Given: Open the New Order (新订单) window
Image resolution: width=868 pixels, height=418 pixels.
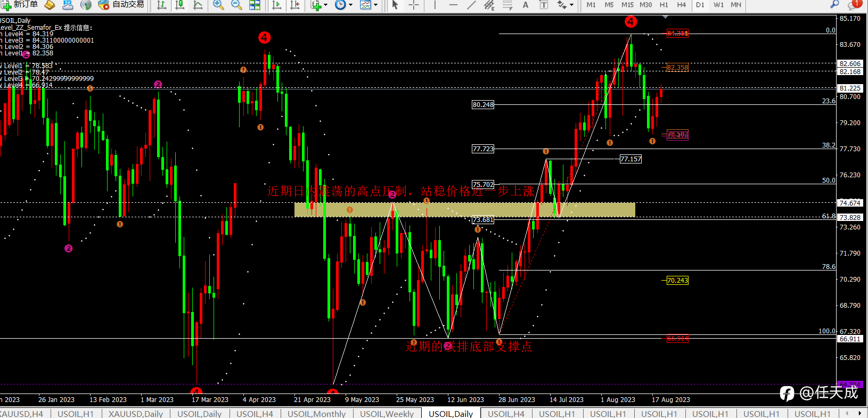Looking at the screenshot, I should [x=20, y=5].
